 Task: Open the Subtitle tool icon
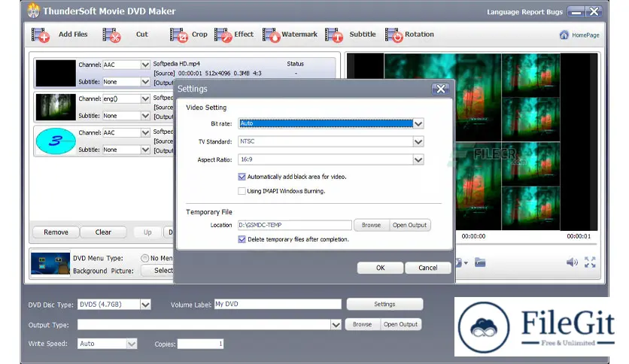pyautogui.click(x=334, y=35)
